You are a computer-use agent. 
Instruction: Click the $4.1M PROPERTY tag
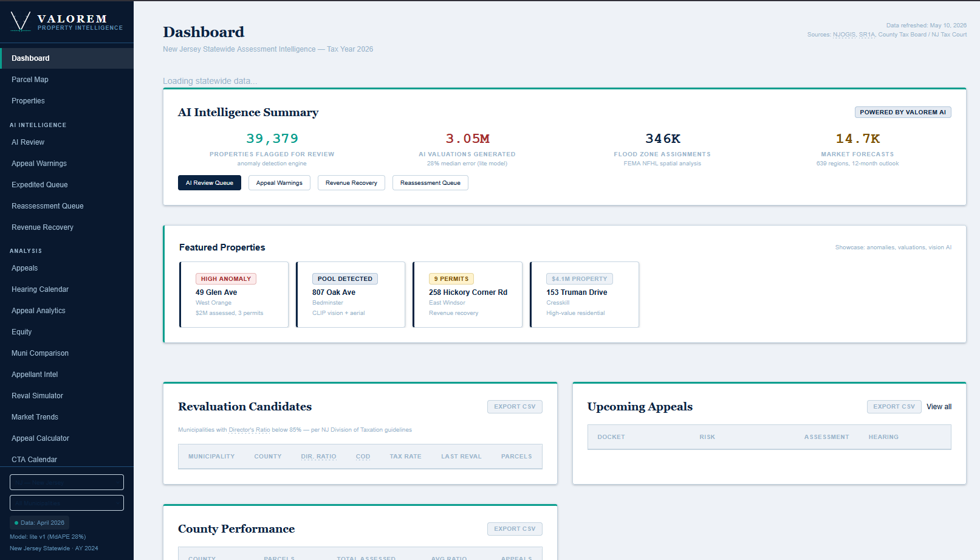(x=580, y=279)
